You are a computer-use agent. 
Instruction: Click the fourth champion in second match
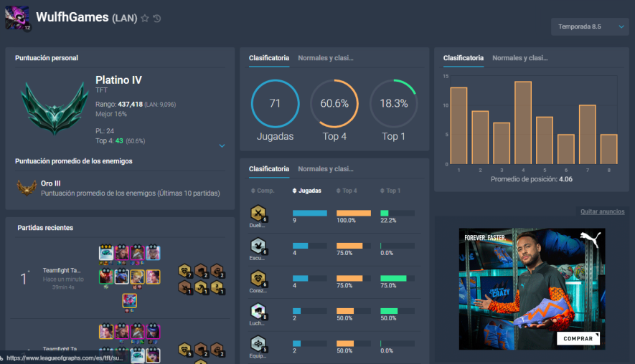pos(153,331)
